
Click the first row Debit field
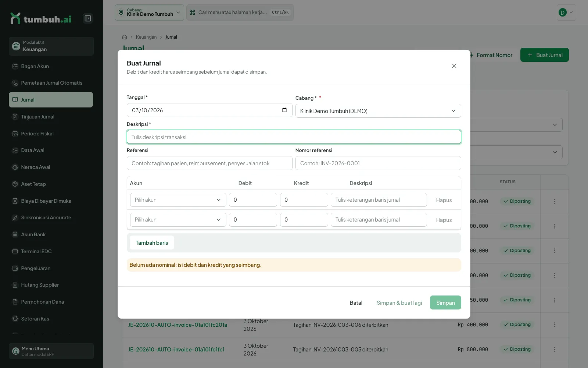point(253,200)
